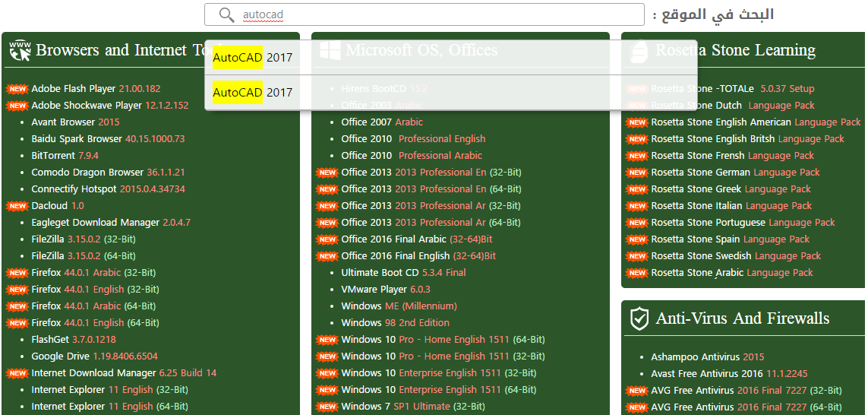Click into the site search field containing autocad
Image resolution: width=868 pixels, height=415 pixels.
[x=424, y=15]
